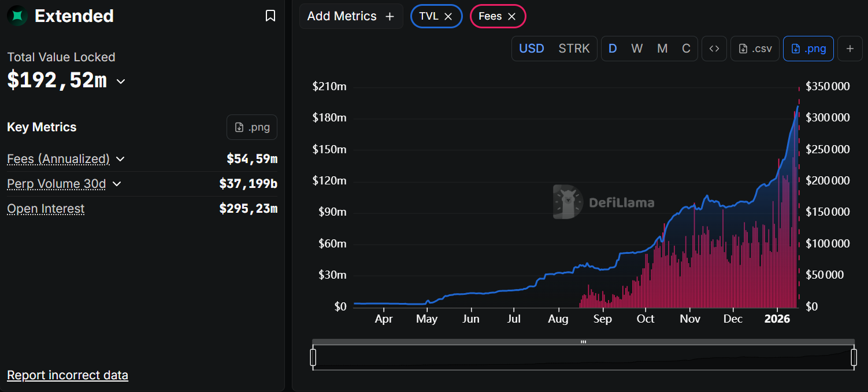
Task: Switch chart denomination to STRK
Action: pyautogui.click(x=574, y=49)
